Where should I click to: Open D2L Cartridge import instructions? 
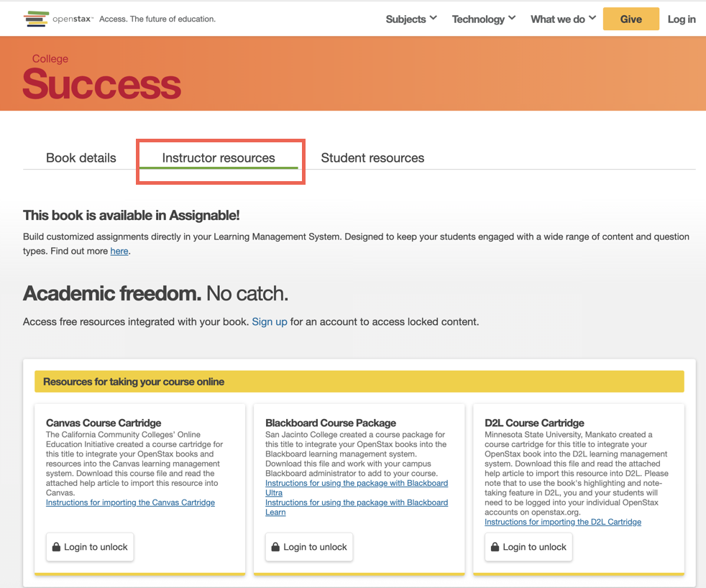(563, 521)
